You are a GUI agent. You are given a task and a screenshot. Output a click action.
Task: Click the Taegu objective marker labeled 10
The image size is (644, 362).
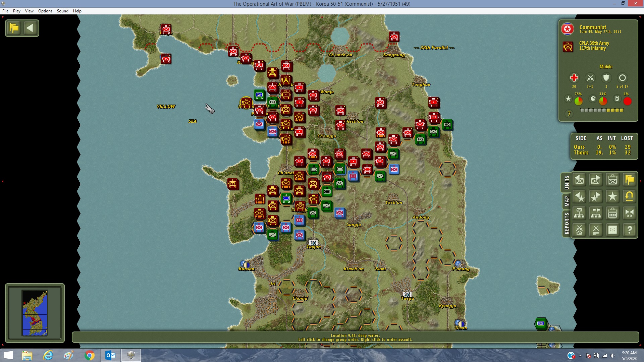[407, 294]
